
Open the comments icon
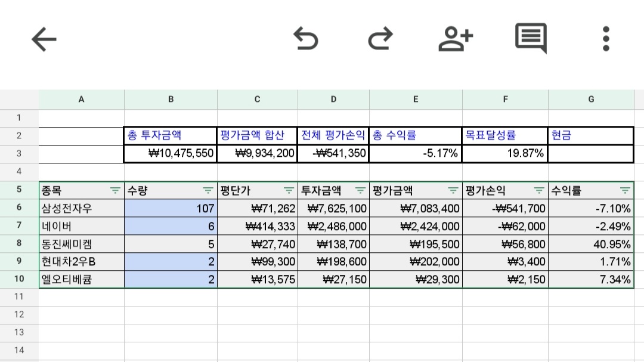[x=531, y=38]
